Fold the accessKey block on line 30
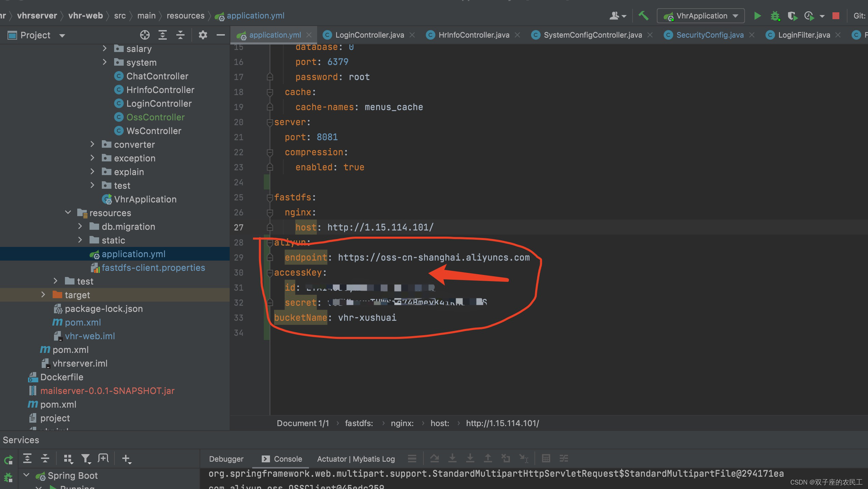868x489 pixels. click(270, 273)
